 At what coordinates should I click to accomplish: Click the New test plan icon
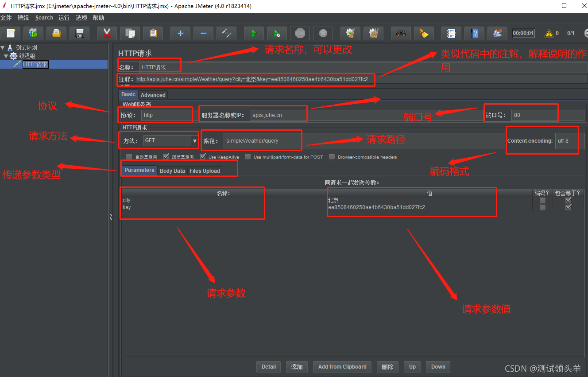click(11, 33)
